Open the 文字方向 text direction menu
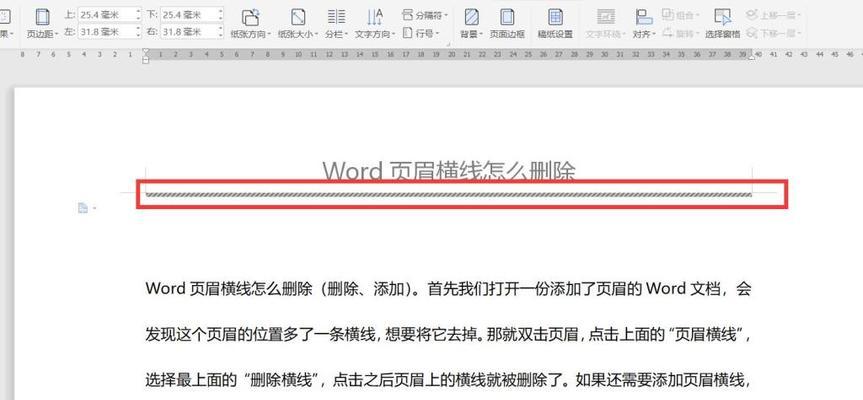Viewport: 863px width, 400px height. click(375, 23)
